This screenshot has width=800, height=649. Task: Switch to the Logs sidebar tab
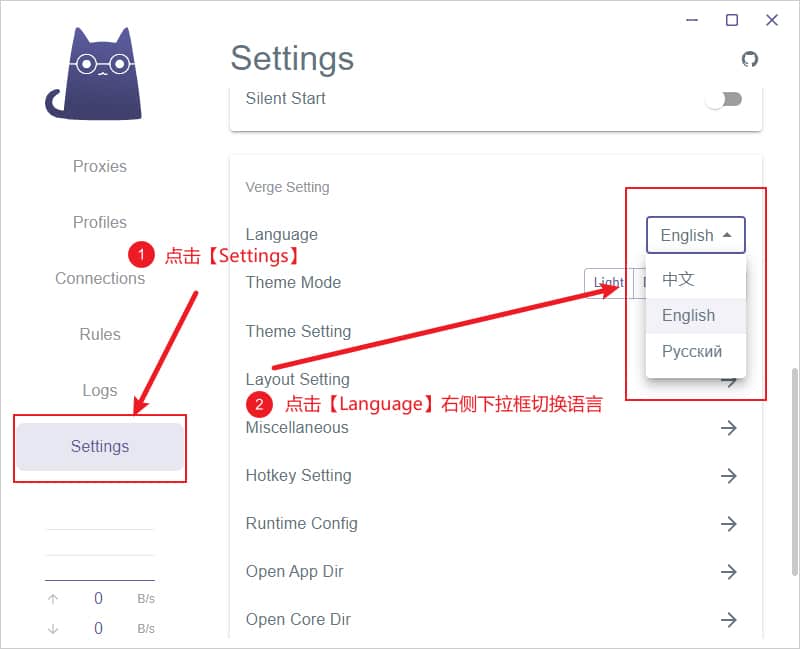coord(99,390)
